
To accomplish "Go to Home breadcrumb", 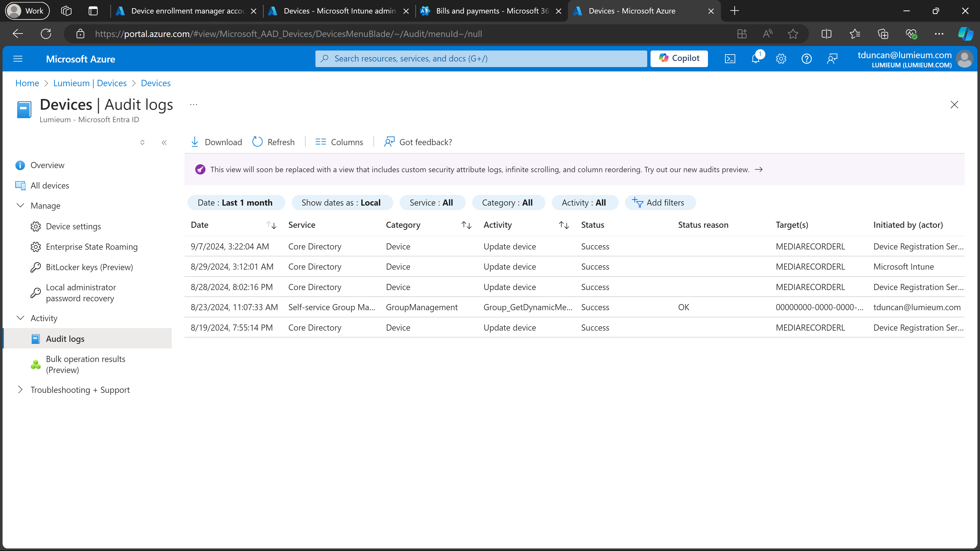I will [27, 83].
